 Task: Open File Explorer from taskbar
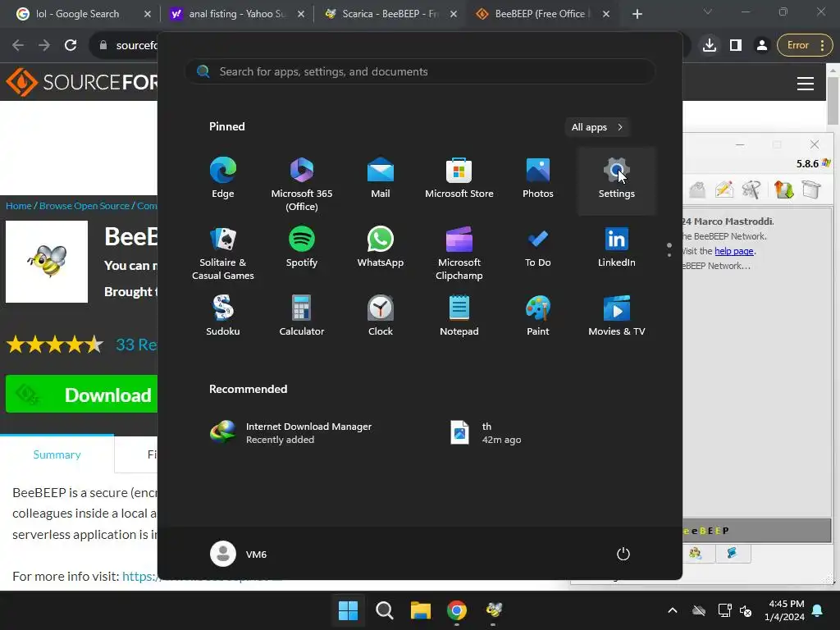421,610
